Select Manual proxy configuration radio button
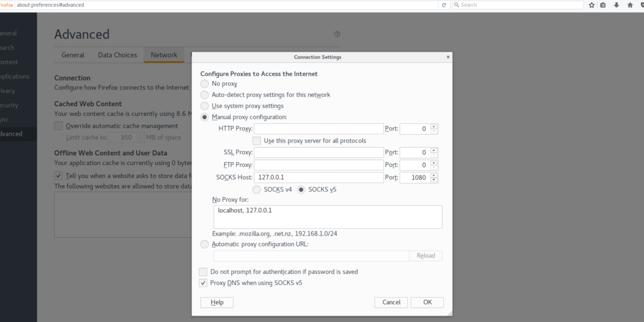Screen dimensions: 644x322 204,117
